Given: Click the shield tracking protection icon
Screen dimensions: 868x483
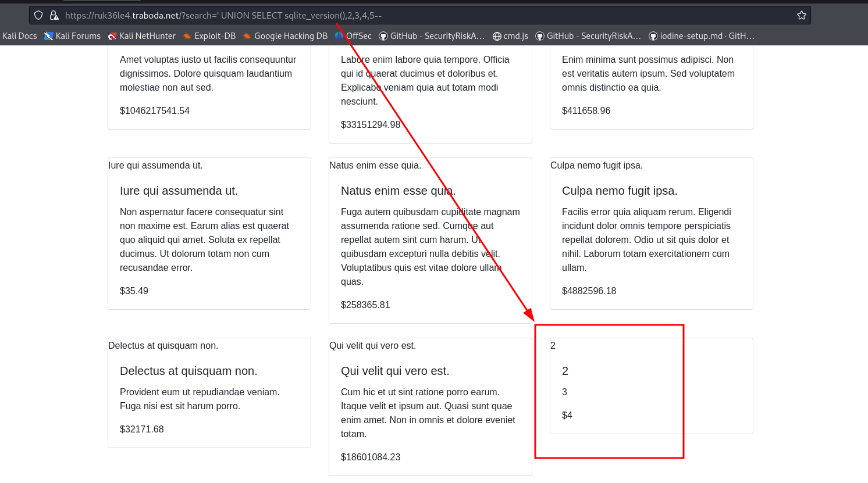Looking at the screenshot, I should tap(38, 16).
